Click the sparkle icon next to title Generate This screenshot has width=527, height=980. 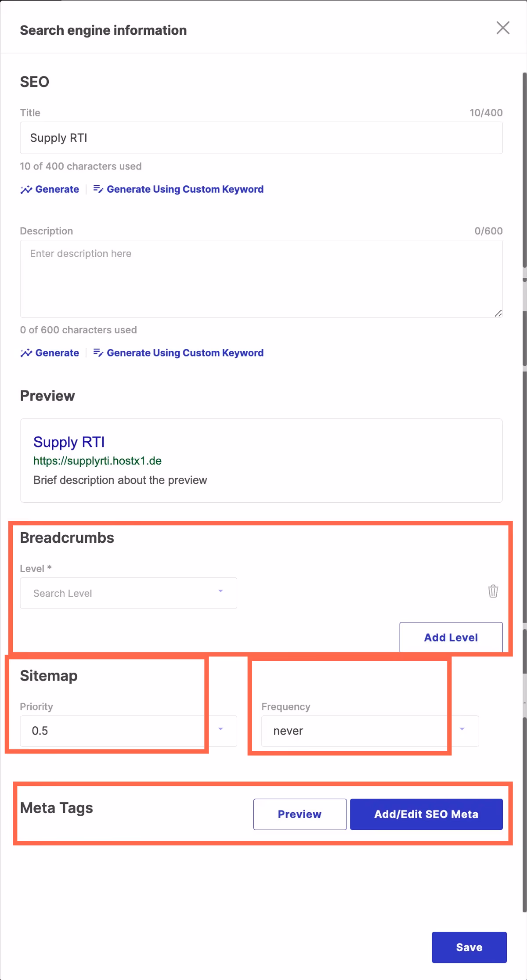26,189
